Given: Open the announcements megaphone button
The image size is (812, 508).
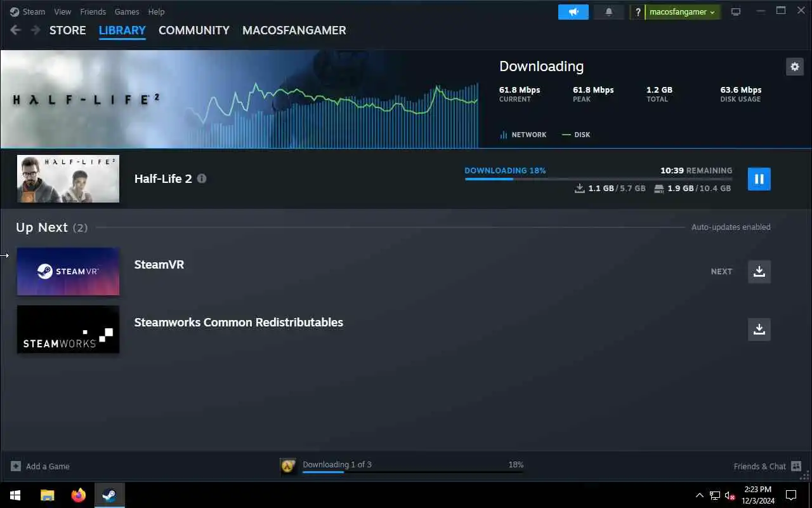Looking at the screenshot, I should [x=573, y=12].
